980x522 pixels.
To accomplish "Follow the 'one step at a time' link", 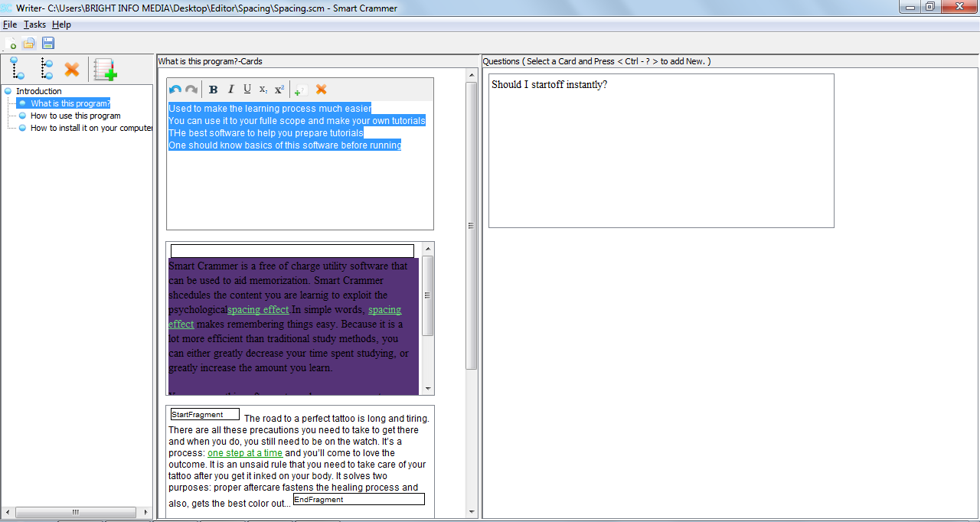I will (245, 453).
